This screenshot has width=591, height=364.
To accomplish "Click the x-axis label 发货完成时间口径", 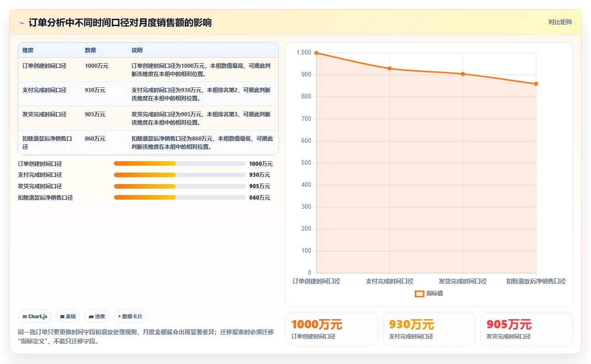I will [463, 281].
